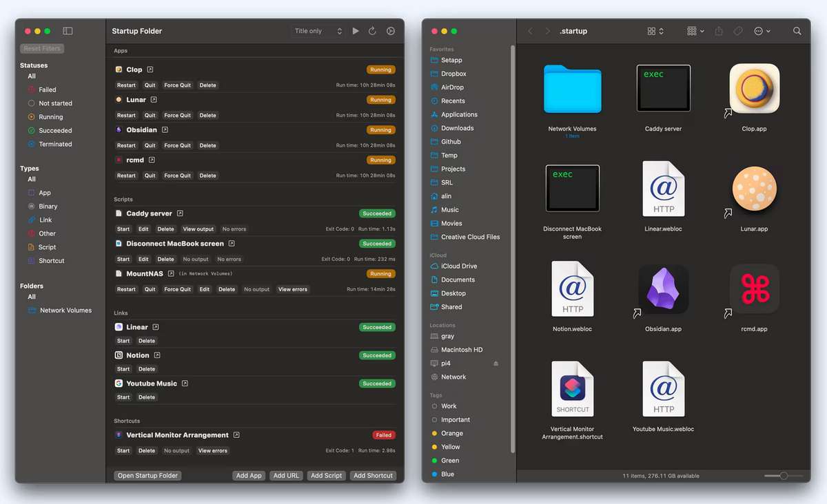Open the clock options icon in Startup Folder toolbar
The height and width of the screenshot is (504, 827).
pyautogui.click(x=391, y=31)
